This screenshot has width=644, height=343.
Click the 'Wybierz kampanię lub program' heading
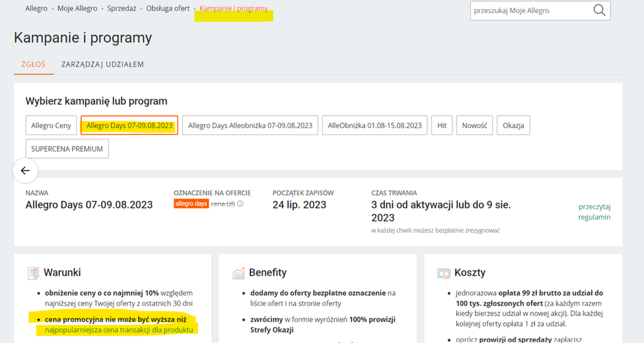point(97,101)
